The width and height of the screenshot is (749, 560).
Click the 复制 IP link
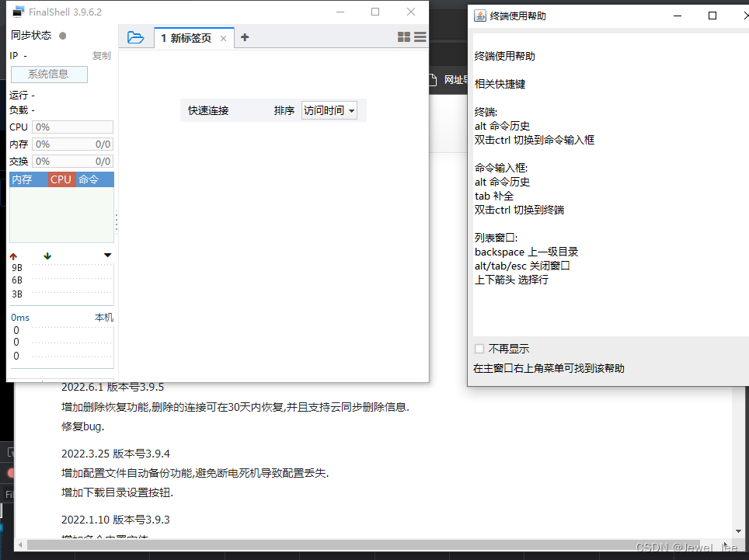(x=101, y=56)
